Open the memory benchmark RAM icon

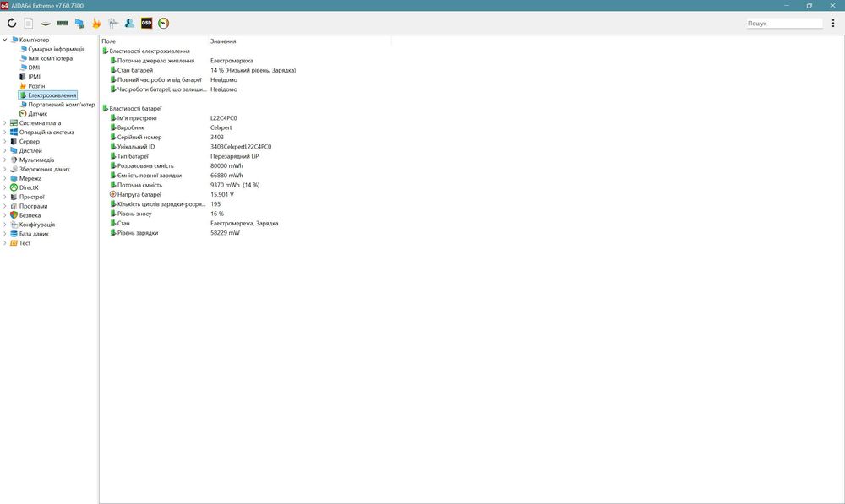[x=63, y=23]
